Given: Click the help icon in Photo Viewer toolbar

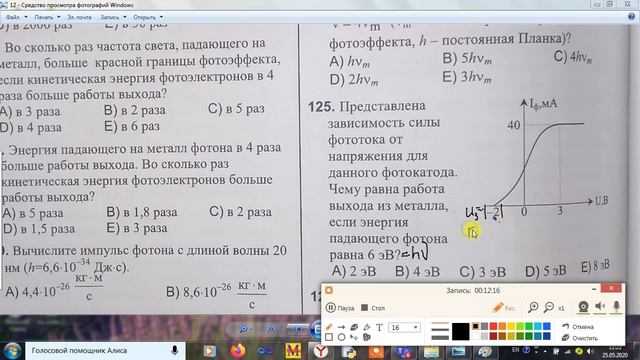Looking at the screenshot, I should click(631, 17).
